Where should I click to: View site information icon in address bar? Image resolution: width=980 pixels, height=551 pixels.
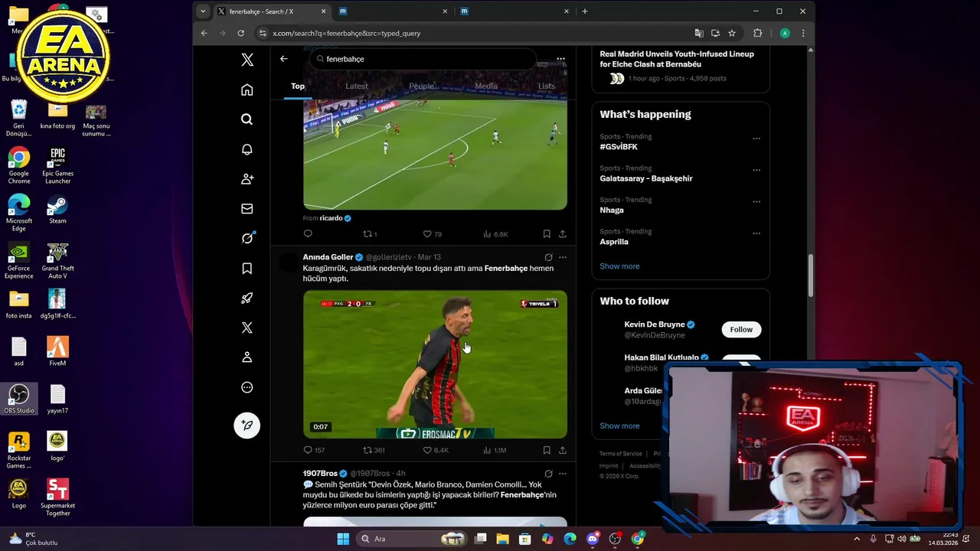click(x=263, y=33)
